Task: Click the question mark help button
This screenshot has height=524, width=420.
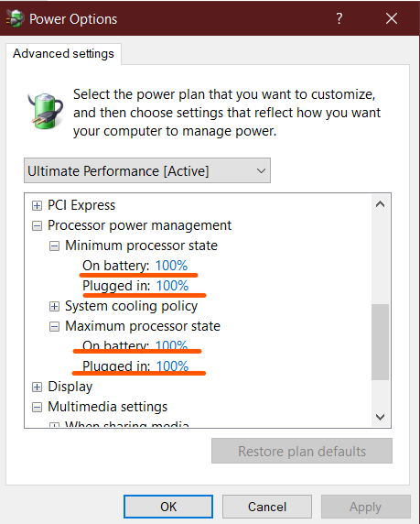Action: (339, 18)
